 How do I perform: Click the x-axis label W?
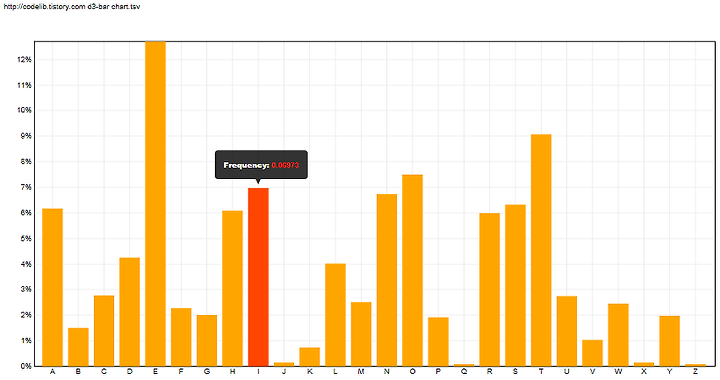(x=618, y=372)
